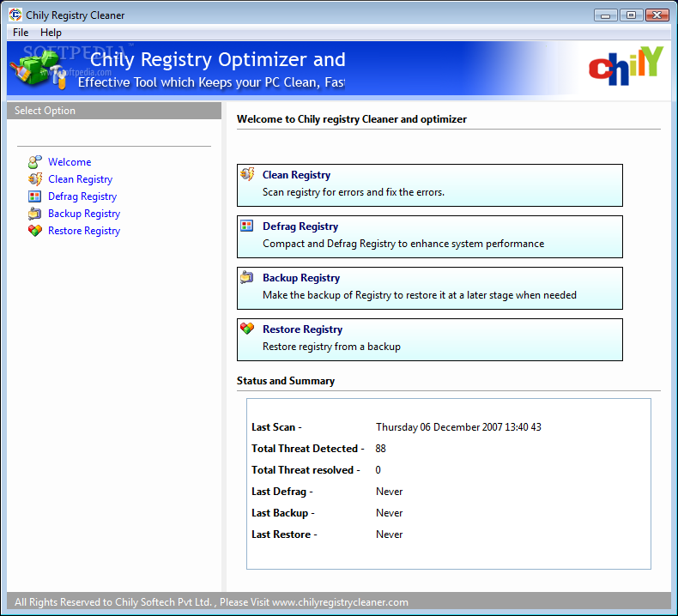Click the Last Scan date value
Image resolution: width=678 pixels, height=616 pixels.
click(458, 427)
